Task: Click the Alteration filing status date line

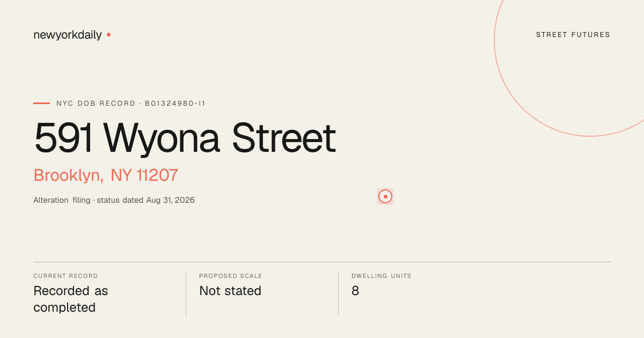Action: click(114, 200)
